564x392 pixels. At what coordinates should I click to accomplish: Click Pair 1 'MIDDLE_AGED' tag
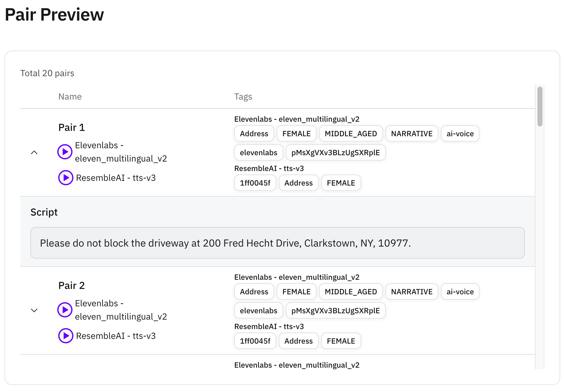pos(351,133)
